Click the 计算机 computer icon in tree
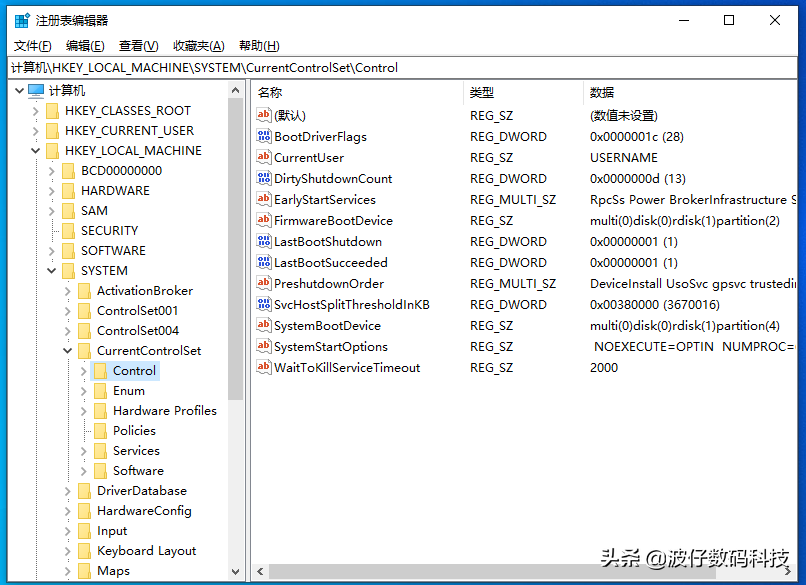Viewport: 806px width, 585px height. pyautogui.click(x=36, y=90)
